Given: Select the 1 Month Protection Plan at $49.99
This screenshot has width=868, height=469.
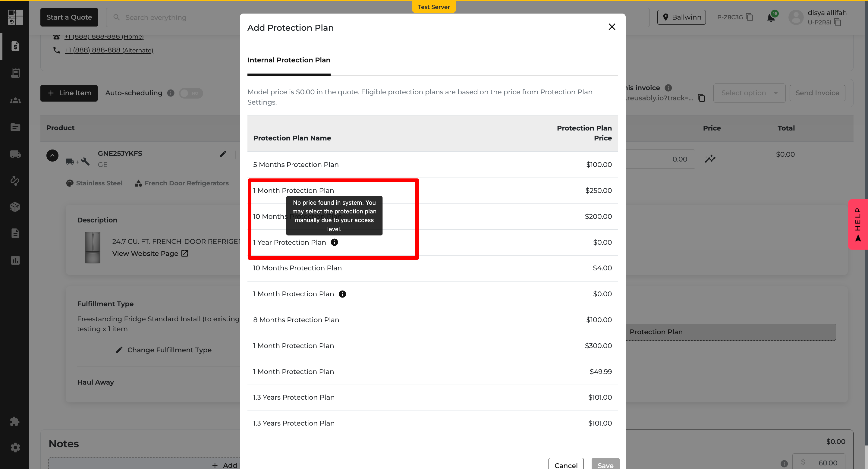Looking at the screenshot, I should point(432,372).
